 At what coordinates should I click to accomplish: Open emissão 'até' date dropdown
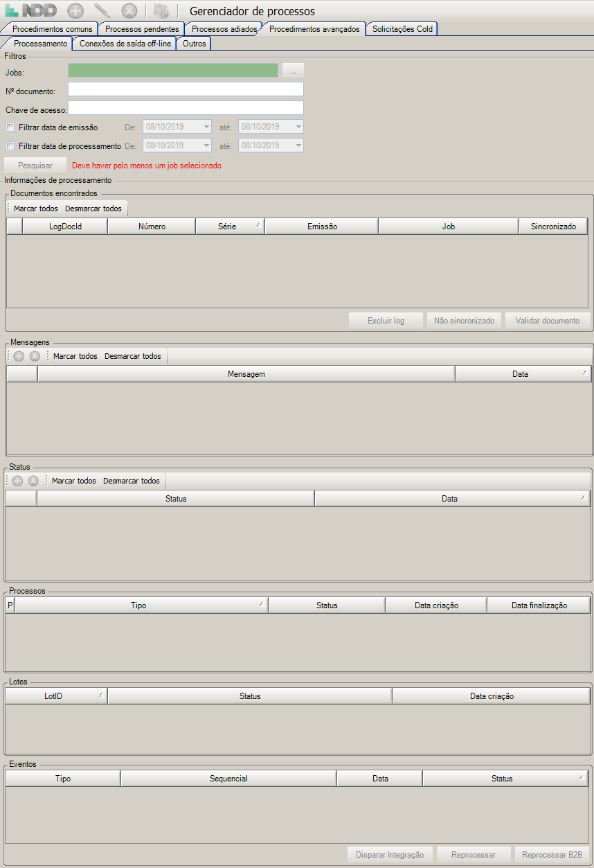click(298, 127)
